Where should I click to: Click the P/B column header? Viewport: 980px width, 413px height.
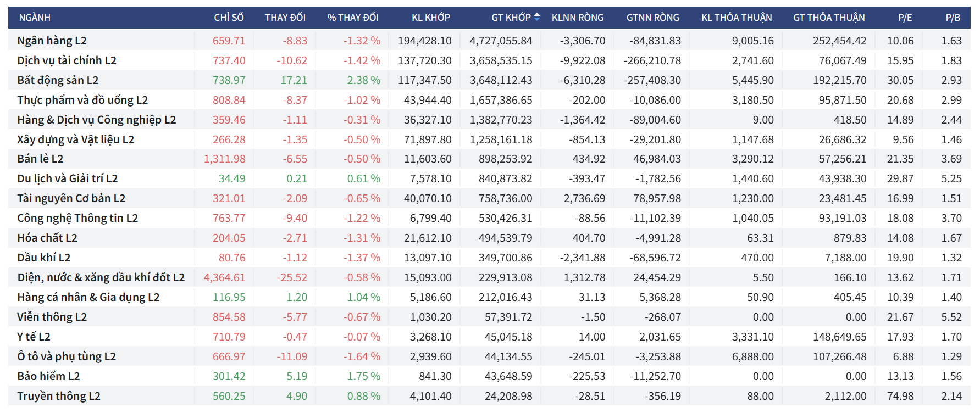click(953, 18)
